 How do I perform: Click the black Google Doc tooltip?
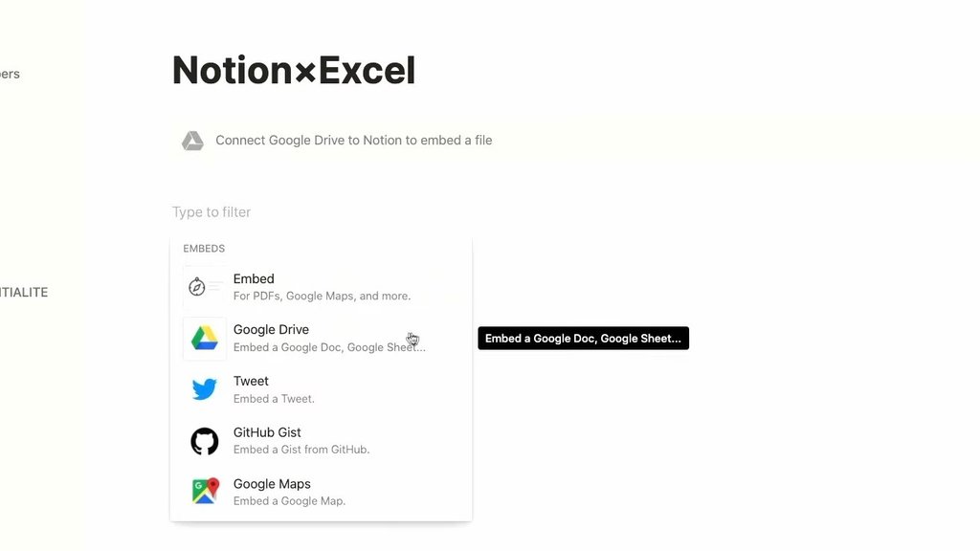pos(583,338)
